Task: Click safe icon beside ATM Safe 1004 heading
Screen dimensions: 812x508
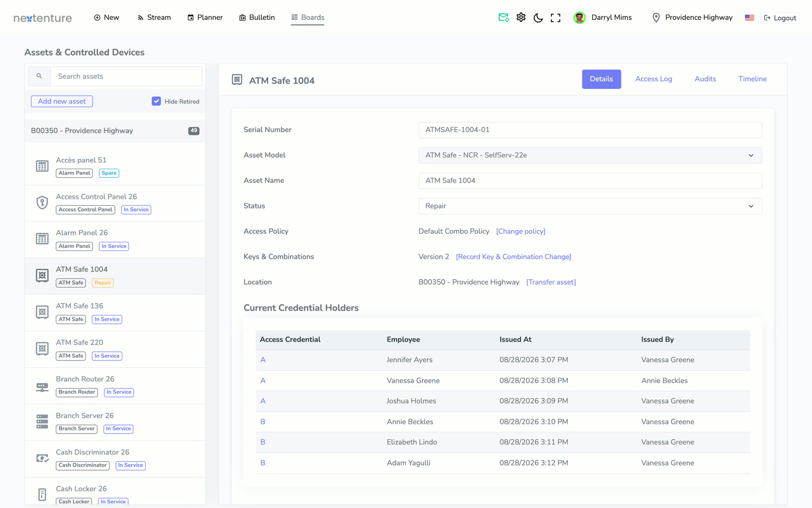Action: pos(237,80)
